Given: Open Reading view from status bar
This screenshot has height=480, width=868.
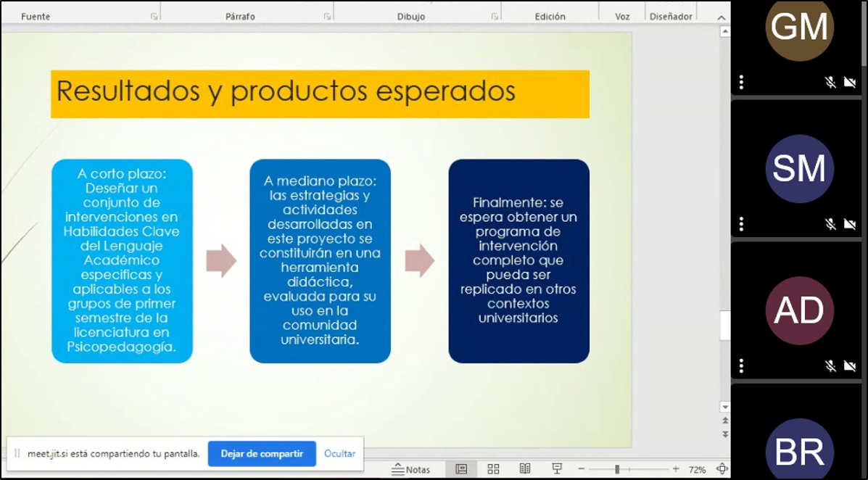Looking at the screenshot, I should (525, 469).
